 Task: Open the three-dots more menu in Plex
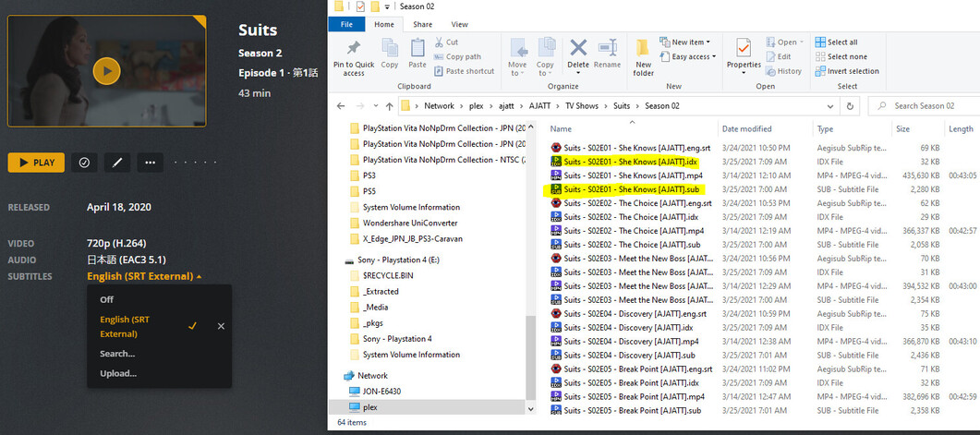click(150, 163)
